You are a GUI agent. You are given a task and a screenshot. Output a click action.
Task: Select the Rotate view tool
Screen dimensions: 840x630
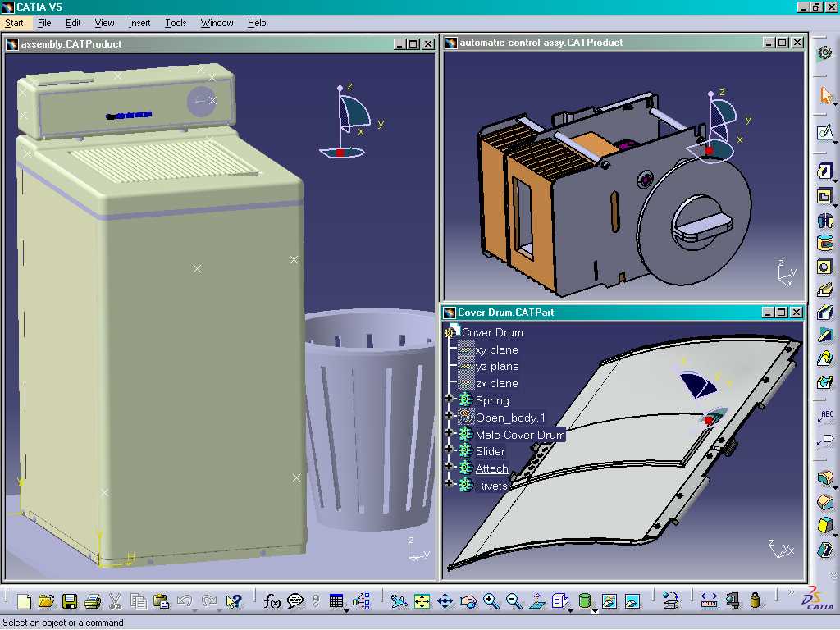468,601
